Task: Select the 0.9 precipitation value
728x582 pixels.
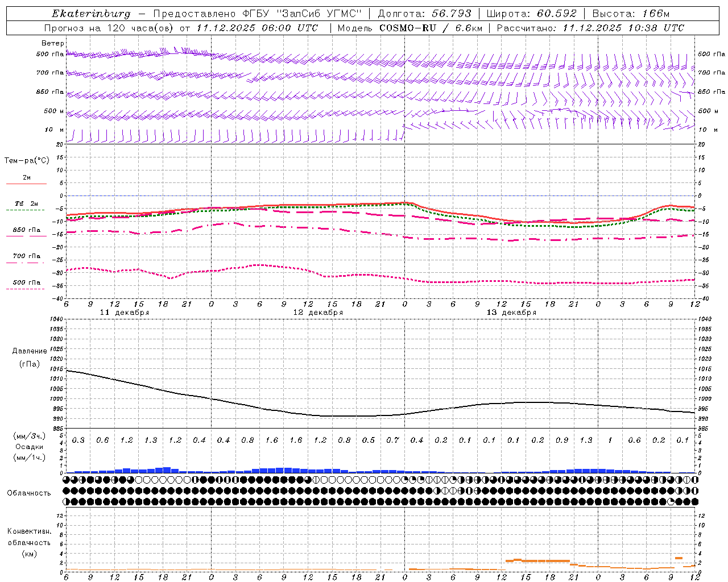Action: pyautogui.click(x=562, y=440)
